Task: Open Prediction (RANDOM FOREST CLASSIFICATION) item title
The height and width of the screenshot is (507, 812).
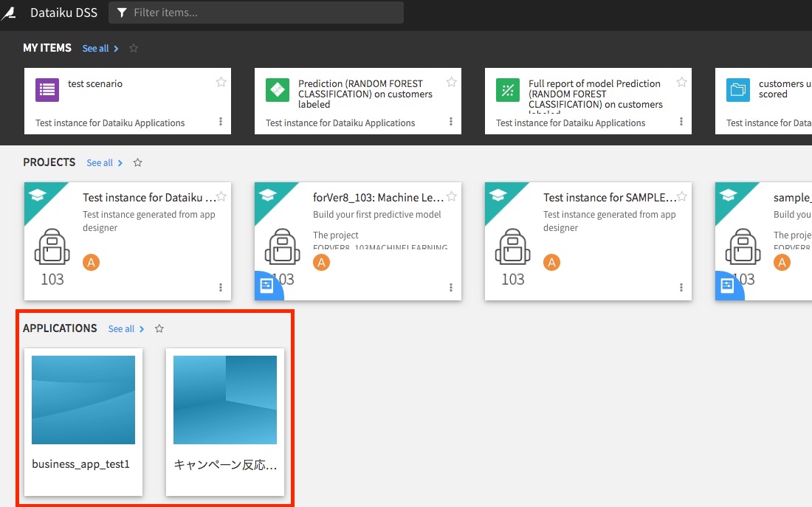Action: click(365, 94)
